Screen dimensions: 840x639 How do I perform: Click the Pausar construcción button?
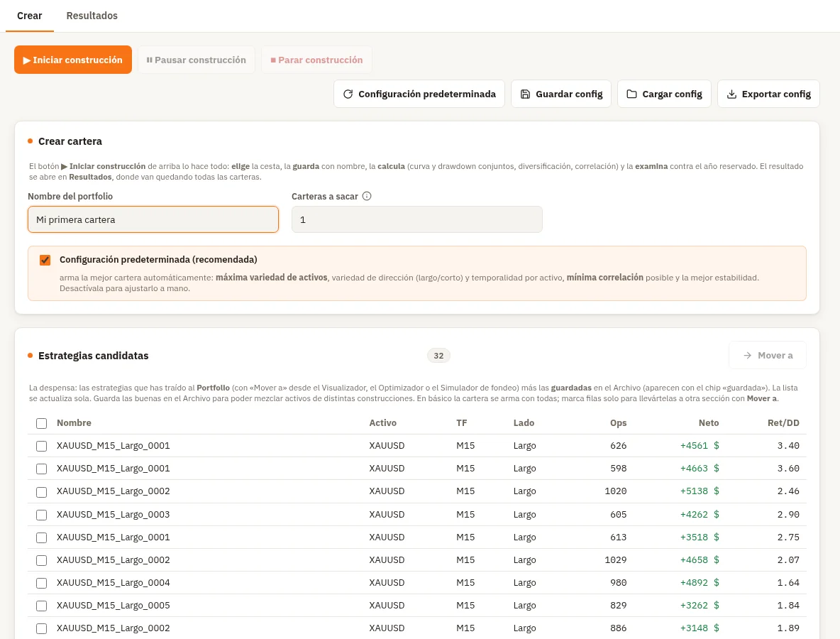(196, 60)
